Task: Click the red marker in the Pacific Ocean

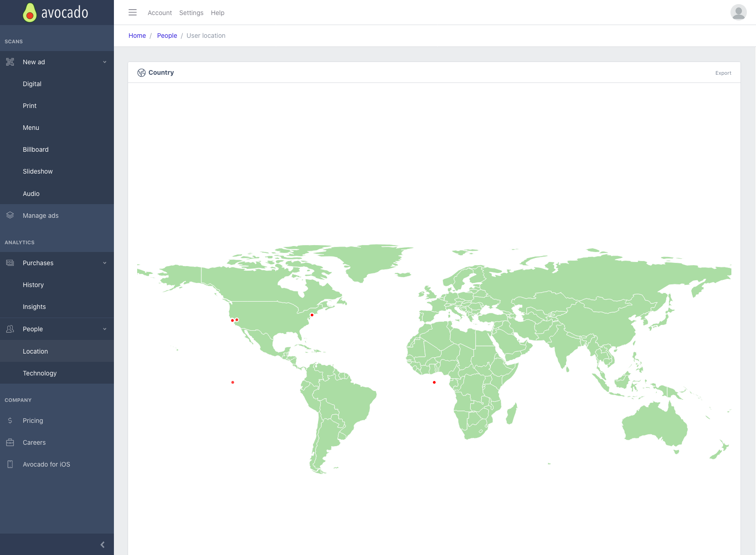Action: (x=233, y=382)
